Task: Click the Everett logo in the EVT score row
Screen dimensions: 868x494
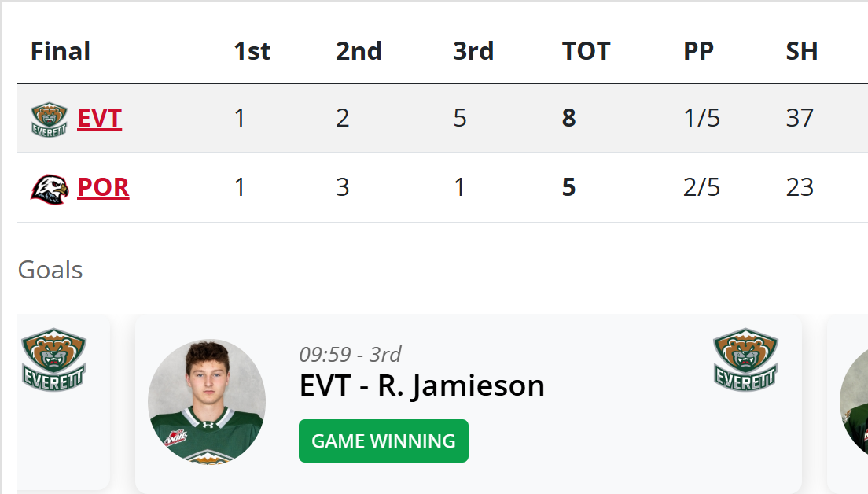Action: click(49, 119)
